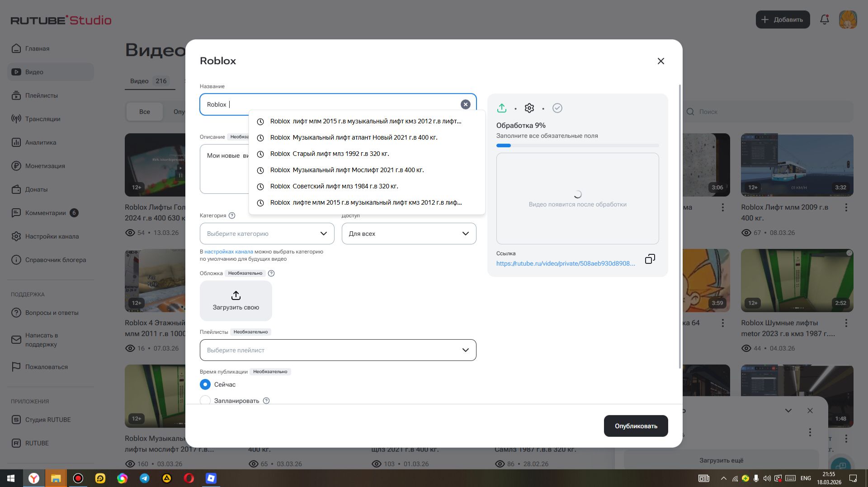Click the Опубликовать button
The width and height of the screenshot is (868, 487).
(636, 426)
